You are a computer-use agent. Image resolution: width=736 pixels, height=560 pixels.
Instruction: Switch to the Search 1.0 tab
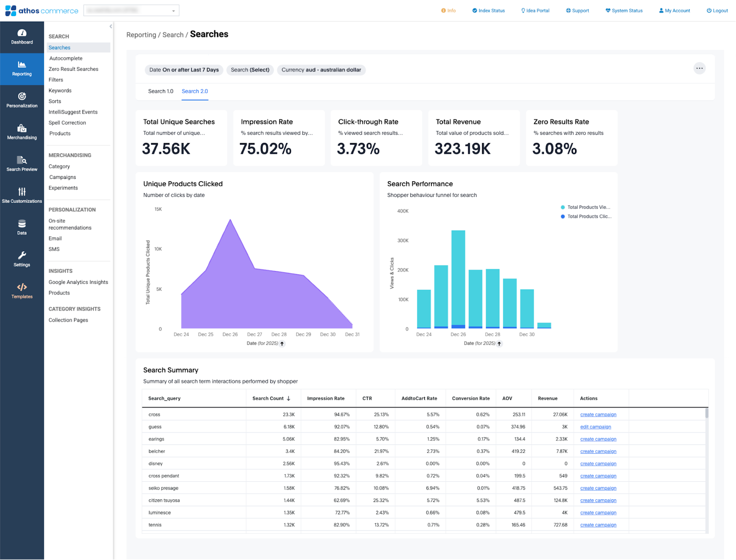coord(161,92)
